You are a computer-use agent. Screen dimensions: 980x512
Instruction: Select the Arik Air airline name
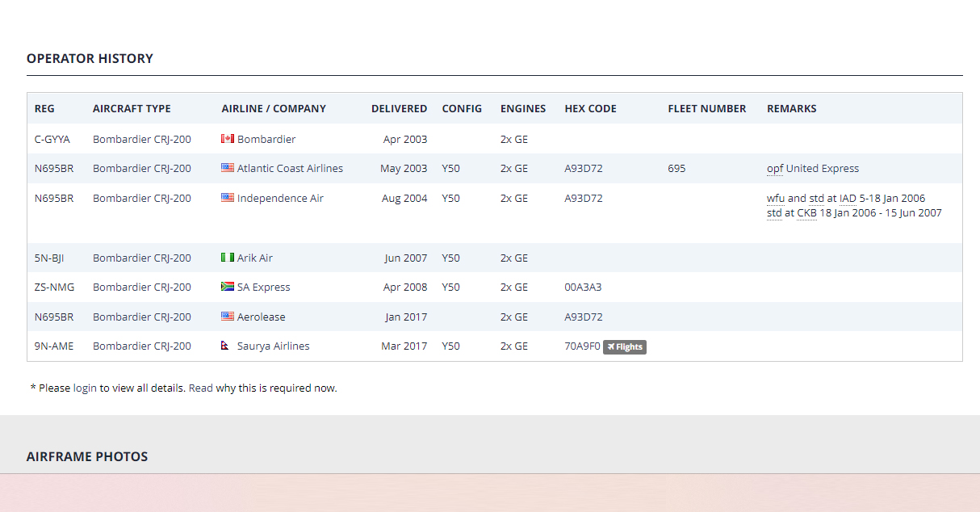click(x=255, y=258)
